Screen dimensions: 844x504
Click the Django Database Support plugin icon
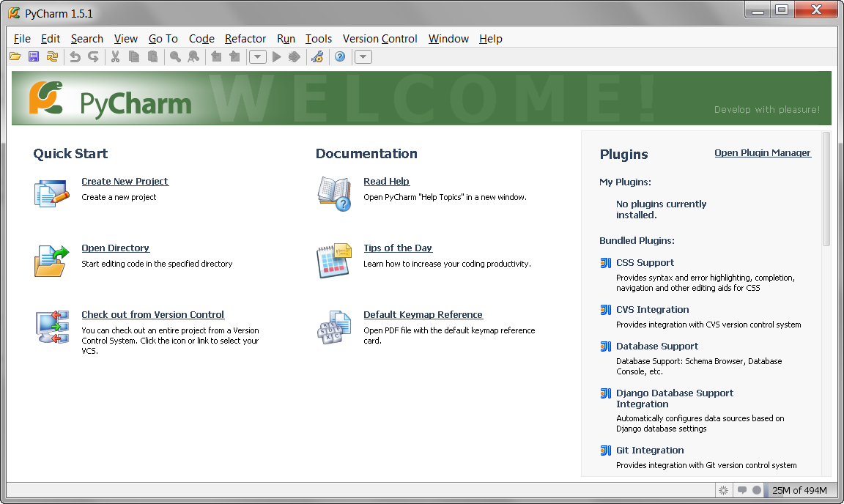pos(606,393)
